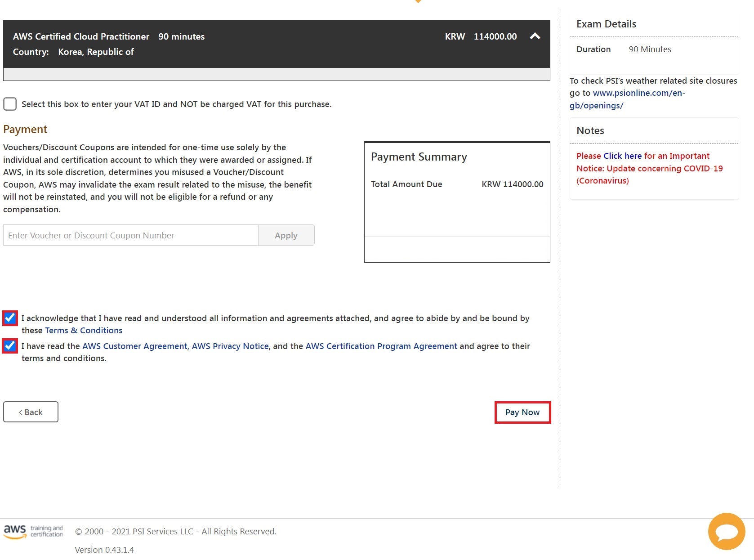
Task: Click the PSI Services copyright footer text
Action: [x=176, y=532]
